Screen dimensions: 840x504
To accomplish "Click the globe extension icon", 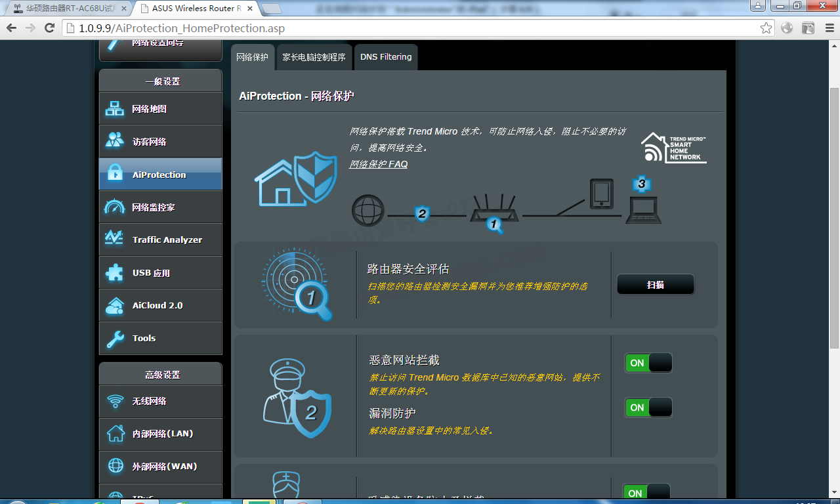I will click(x=787, y=28).
